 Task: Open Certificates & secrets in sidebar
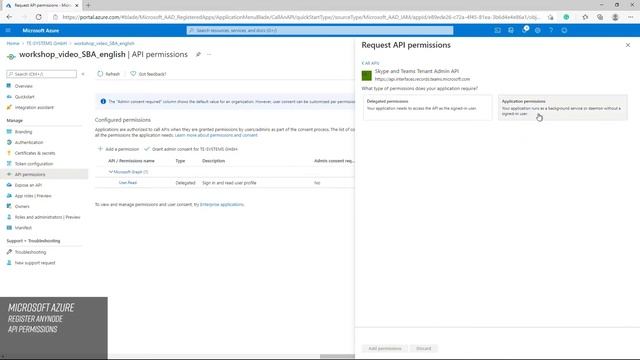point(35,153)
